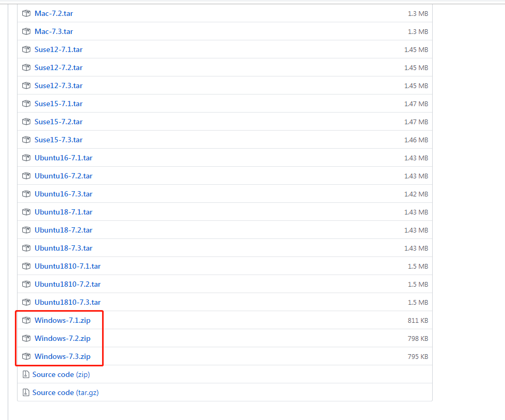Click package icon beside Mac-7.2.tar
The height and width of the screenshot is (420, 505).
(x=26, y=13)
